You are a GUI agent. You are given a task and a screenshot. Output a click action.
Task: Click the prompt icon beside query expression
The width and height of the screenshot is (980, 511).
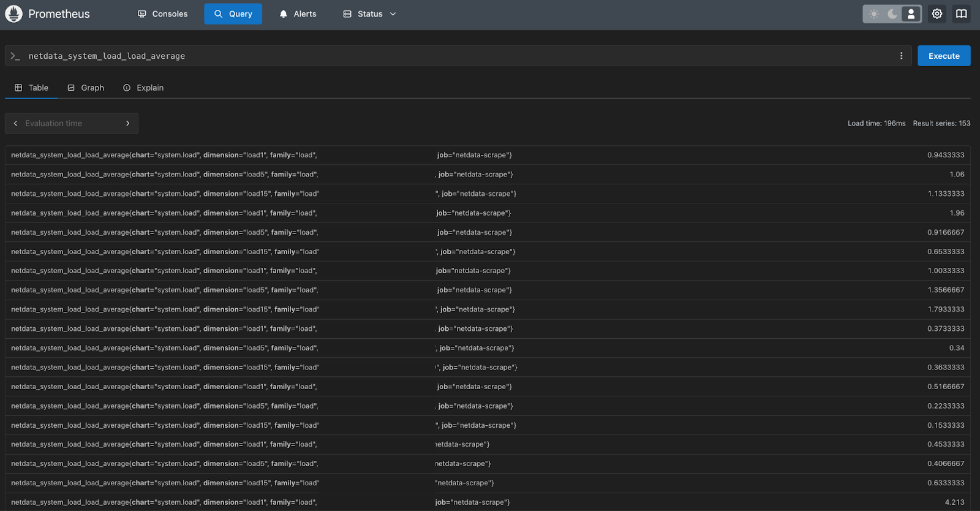pyautogui.click(x=15, y=56)
